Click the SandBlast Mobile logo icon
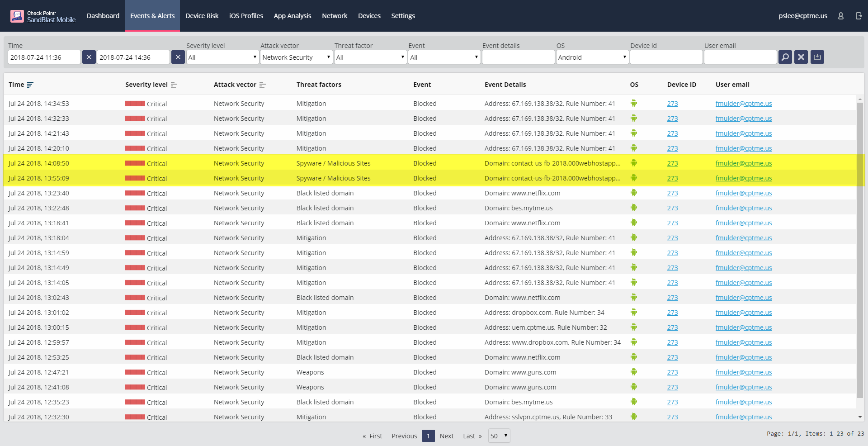 (x=17, y=16)
